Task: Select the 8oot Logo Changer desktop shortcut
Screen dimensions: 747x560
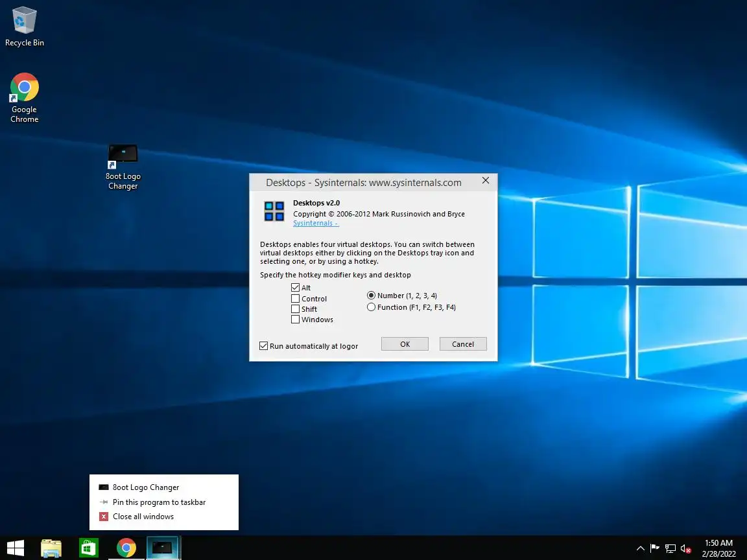Action: (x=123, y=167)
